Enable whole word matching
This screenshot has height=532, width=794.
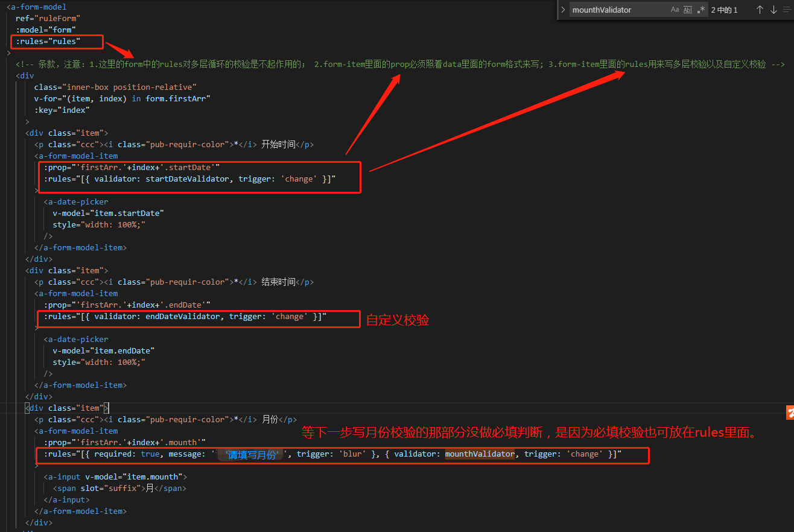tap(687, 10)
